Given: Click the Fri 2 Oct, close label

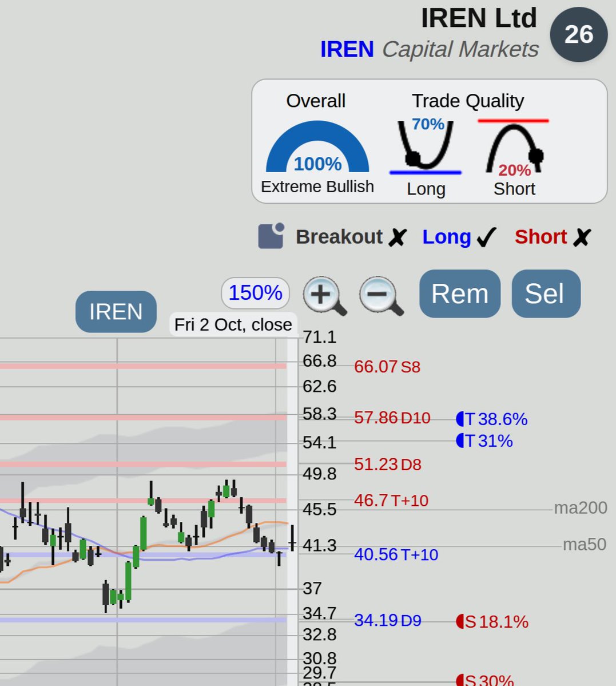Looking at the screenshot, I should [233, 324].
